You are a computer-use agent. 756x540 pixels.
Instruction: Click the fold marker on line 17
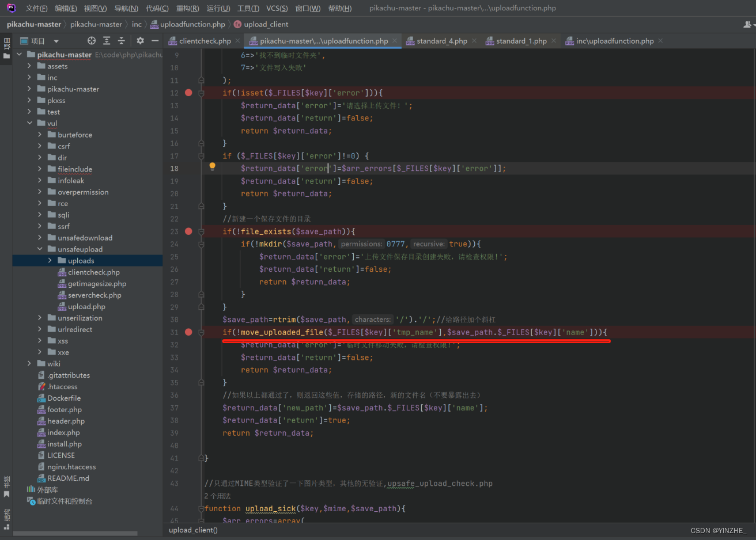(x=201, y=156)
